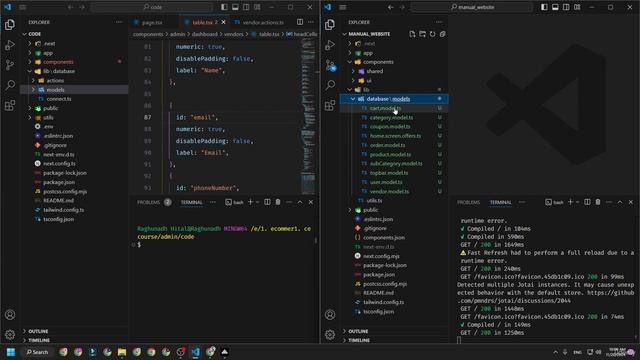
Task: Open Accounts menu in left window
Action: click(x=10, y=315)
